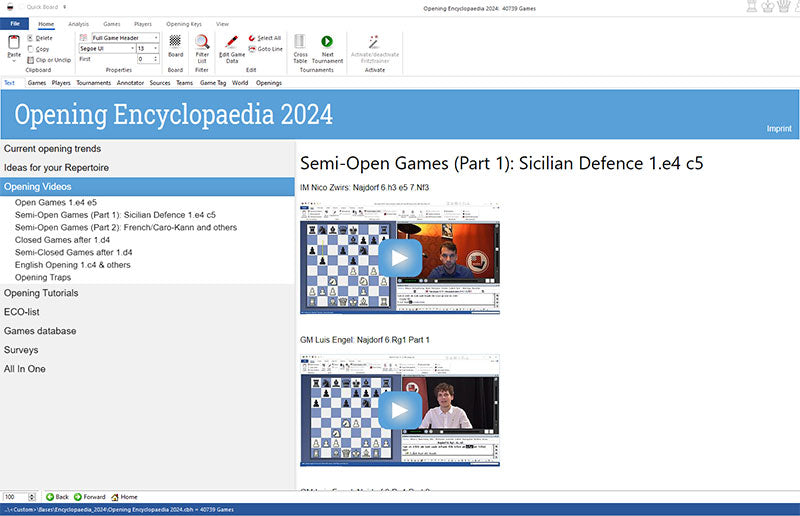This screenshot has height=516, width=800.
Task: Open the Board icon in the ribbon
Action: 175,42
